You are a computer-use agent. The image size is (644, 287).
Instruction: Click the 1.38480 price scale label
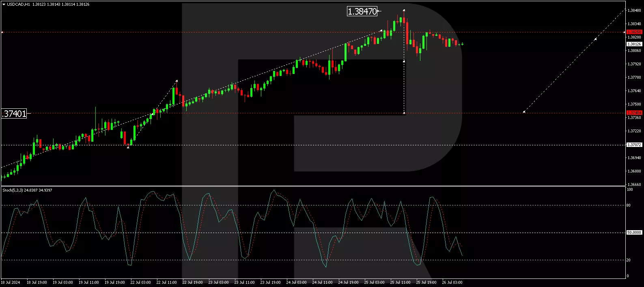pyautogui.click(x=633, y=11)
